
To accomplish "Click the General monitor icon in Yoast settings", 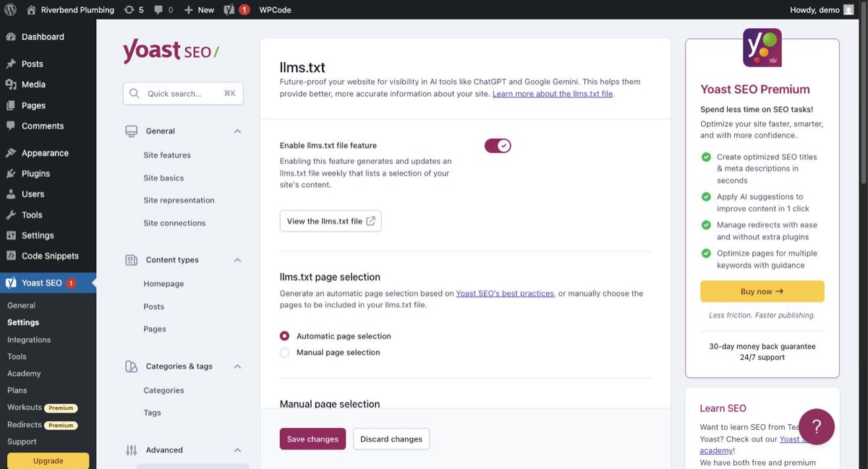I will click(131, 132).
